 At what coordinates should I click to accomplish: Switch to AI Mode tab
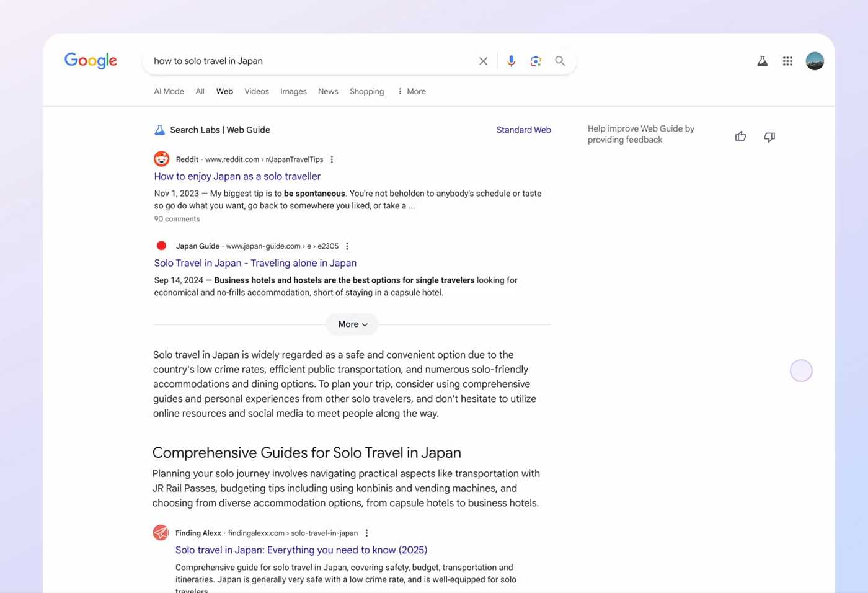(x=169, y=91)
